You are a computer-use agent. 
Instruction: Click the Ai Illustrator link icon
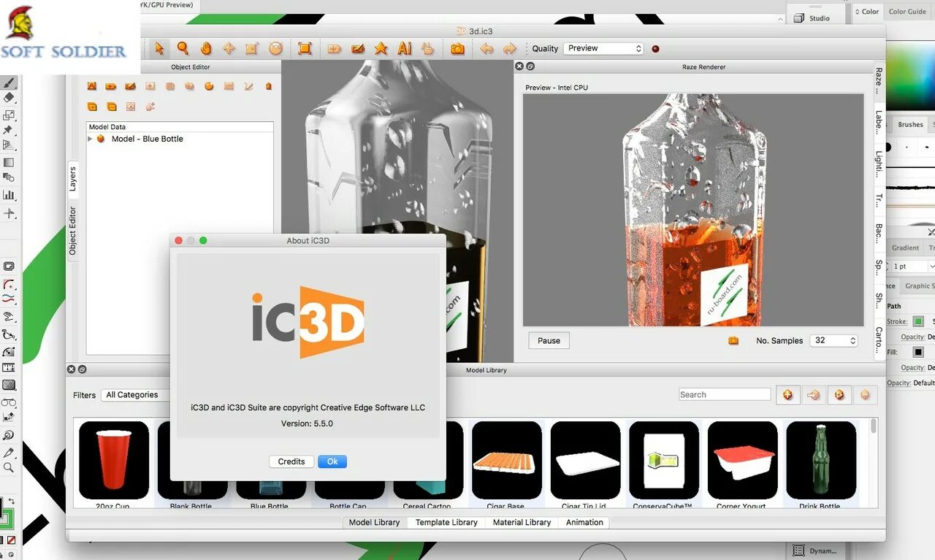[404, 48]
